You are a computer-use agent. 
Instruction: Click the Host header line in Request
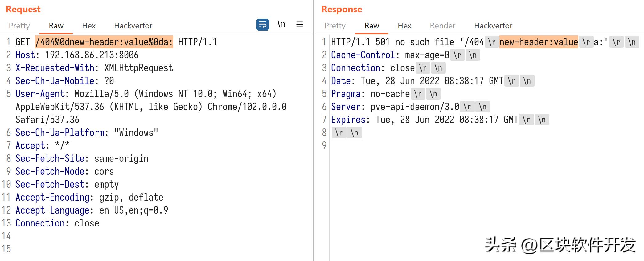(x=77, y=55)
